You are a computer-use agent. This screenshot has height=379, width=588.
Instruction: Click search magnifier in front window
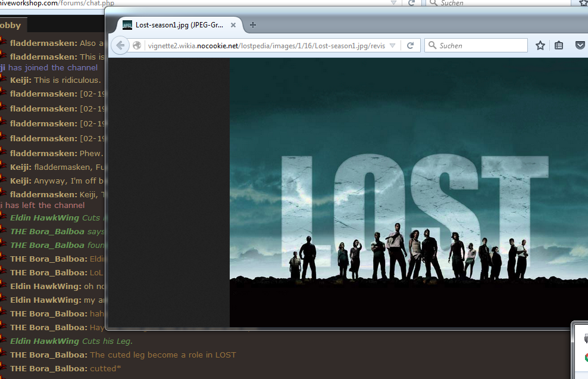[432, 45]
